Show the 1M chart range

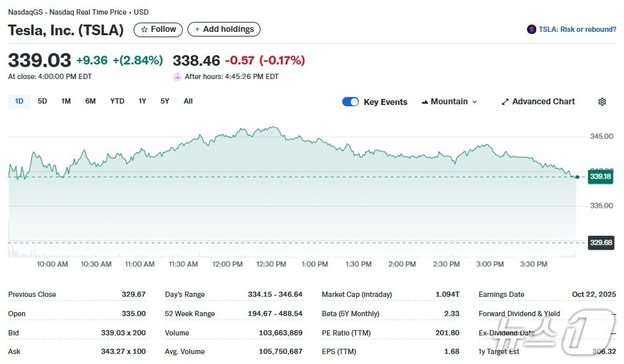click(x=66, y=101)
